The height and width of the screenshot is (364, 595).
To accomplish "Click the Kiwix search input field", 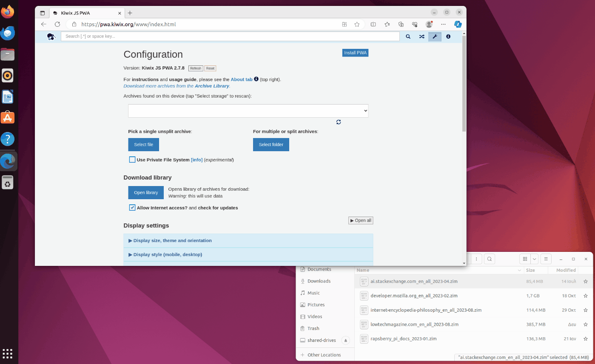I will click(230, 37).
